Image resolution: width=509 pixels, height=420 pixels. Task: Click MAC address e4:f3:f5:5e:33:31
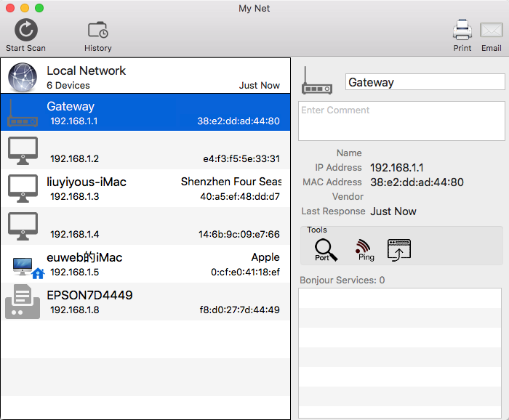[x=241, y=158]
